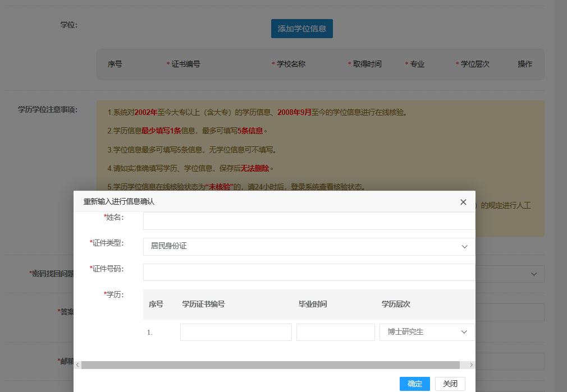Click the scrollbar left arrow icon
Viewport: 567px width, 392px height.
[79, 365]
